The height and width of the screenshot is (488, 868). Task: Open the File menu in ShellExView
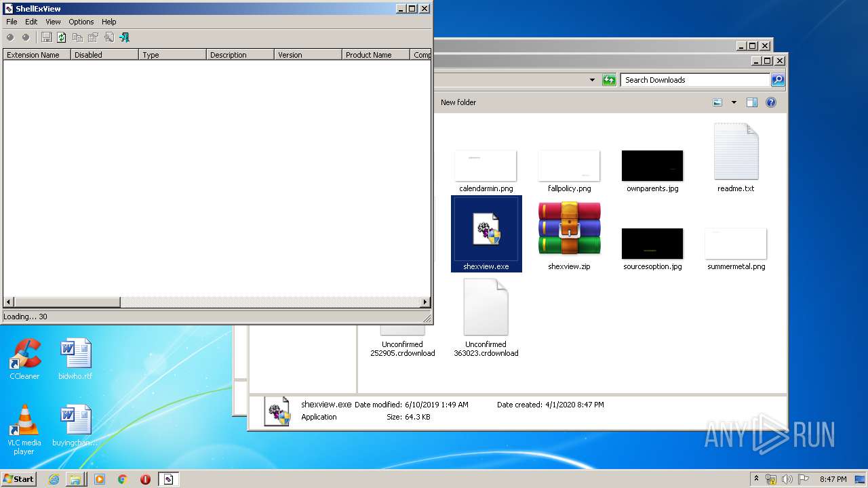pos(12,22)
